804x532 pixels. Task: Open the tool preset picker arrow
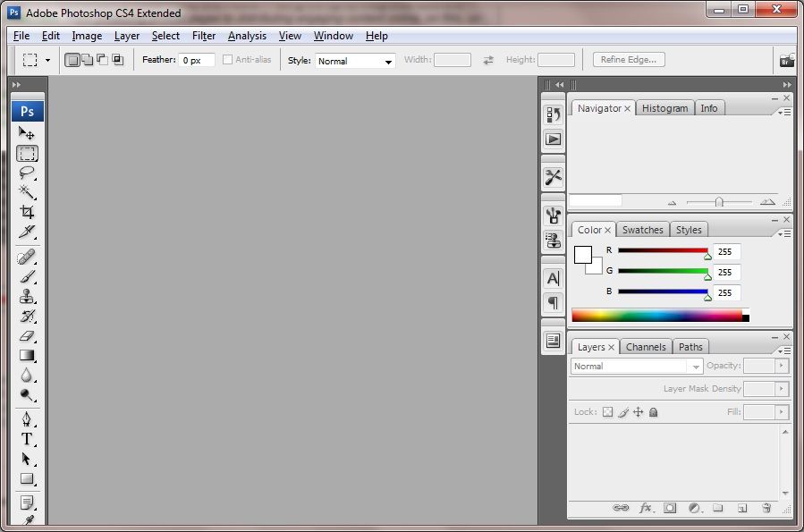click(47, 60)
